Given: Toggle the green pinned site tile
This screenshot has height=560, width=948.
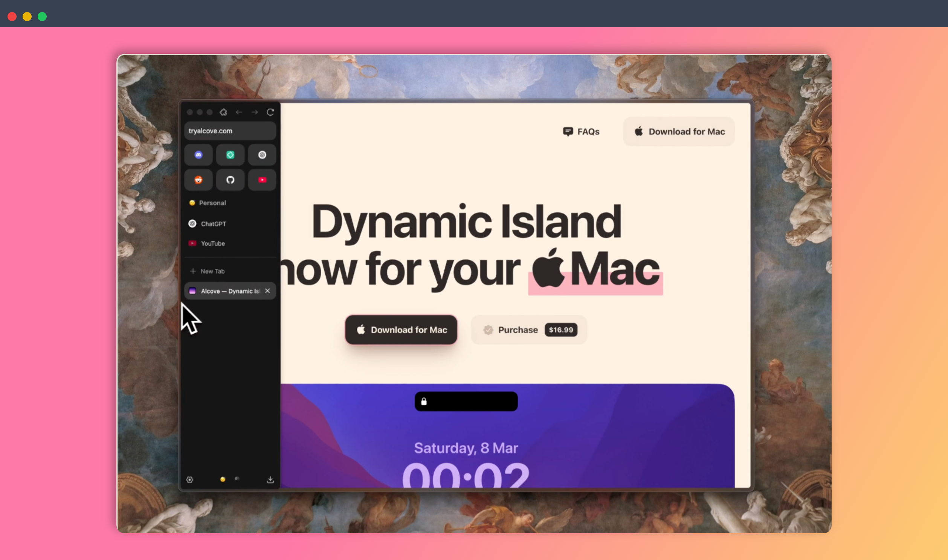Looking at the screenshot, I should click(230, 155).
